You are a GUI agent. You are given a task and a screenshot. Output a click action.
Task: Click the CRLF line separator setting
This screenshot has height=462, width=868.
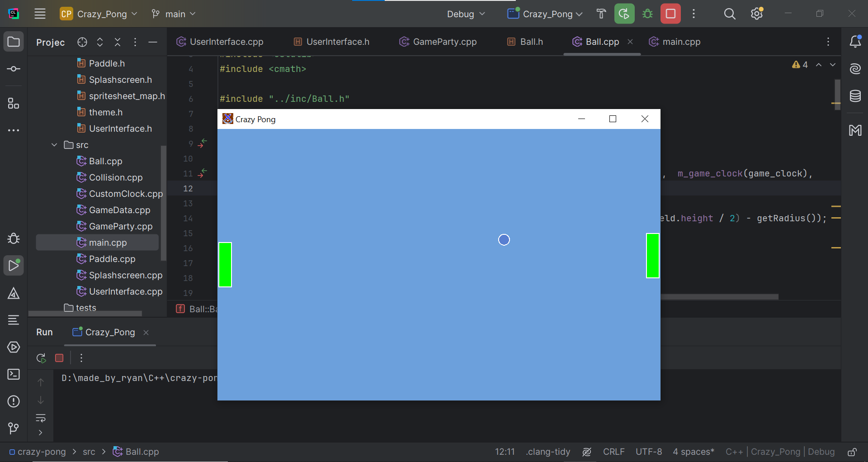point(613,452)
